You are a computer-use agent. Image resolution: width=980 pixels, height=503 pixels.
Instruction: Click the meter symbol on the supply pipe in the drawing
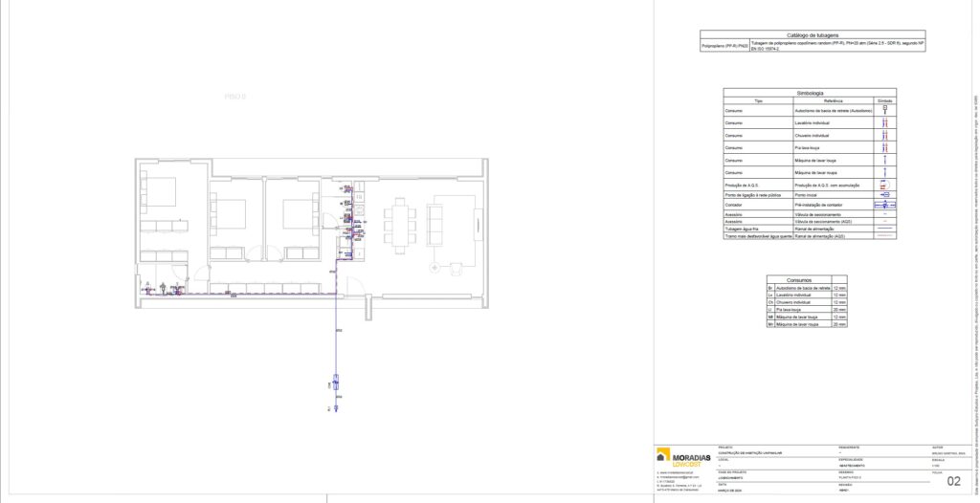pyautogui.click(x=336, y=382)
